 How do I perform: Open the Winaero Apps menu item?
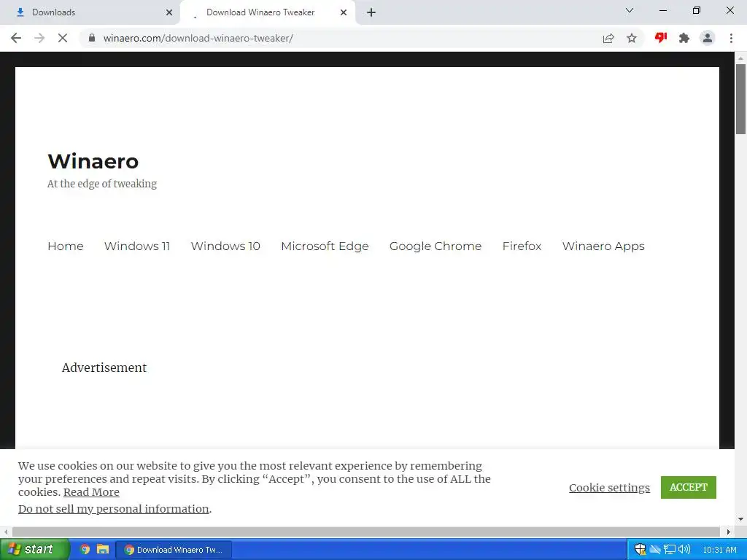tap(603, 246)
